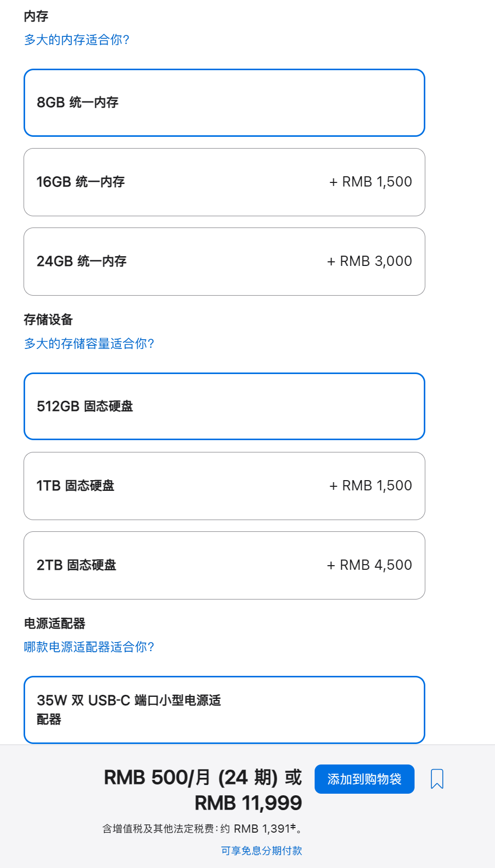Pick the 2TB 固态硬盘 option
This screenshot has width=495, height=868.
tap(224, 565)
